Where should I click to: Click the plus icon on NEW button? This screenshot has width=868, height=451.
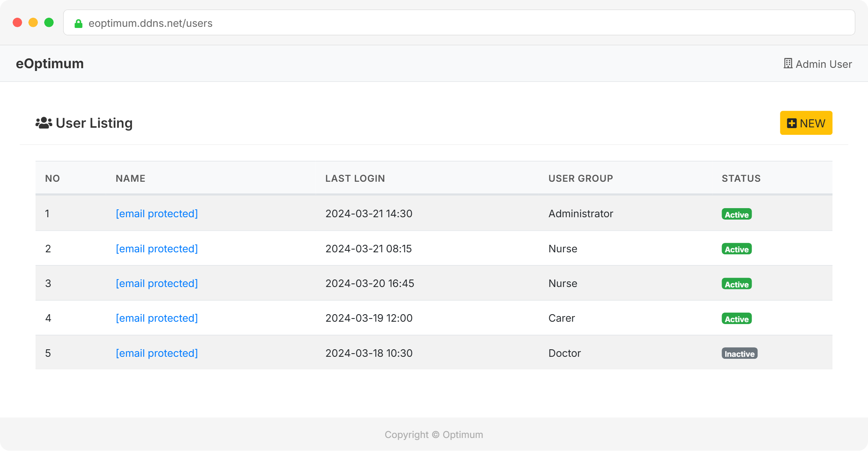point(791,123)
